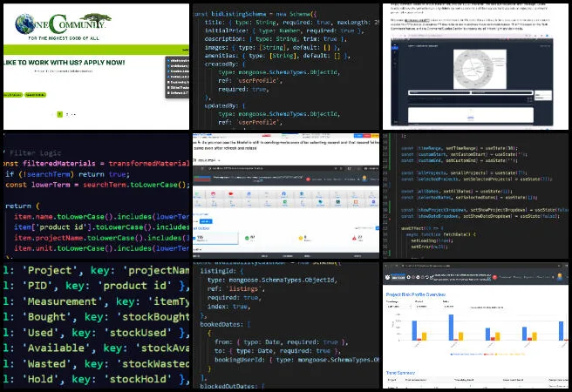This screenshot has height=392, width=572.
Task: Uncheck the third checked box in the category list
Action: click(x=168, y=71)
